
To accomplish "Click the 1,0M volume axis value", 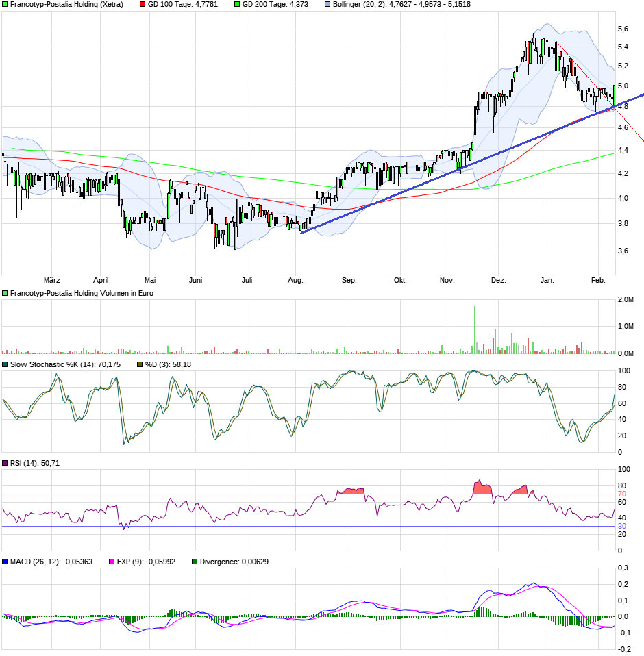I will point(626,327).
